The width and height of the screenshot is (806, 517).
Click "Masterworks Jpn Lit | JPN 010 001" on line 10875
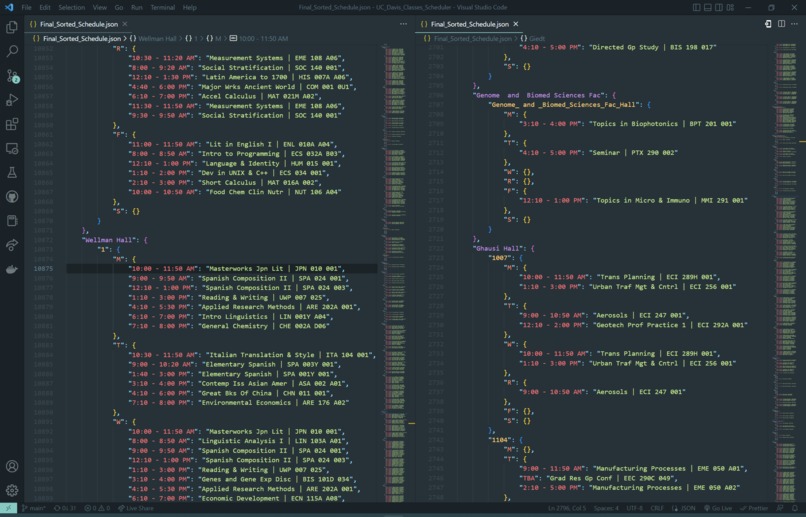pos(274,269)
